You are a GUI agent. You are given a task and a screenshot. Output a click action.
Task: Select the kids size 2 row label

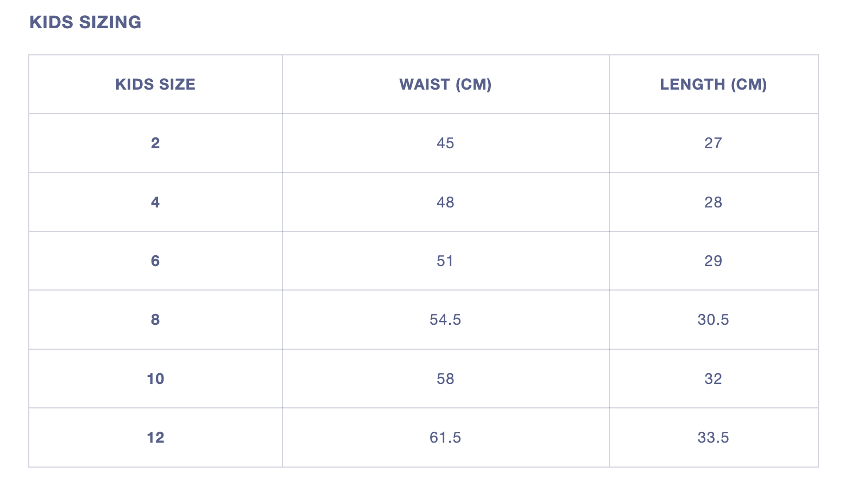click(x=155, y=143)
